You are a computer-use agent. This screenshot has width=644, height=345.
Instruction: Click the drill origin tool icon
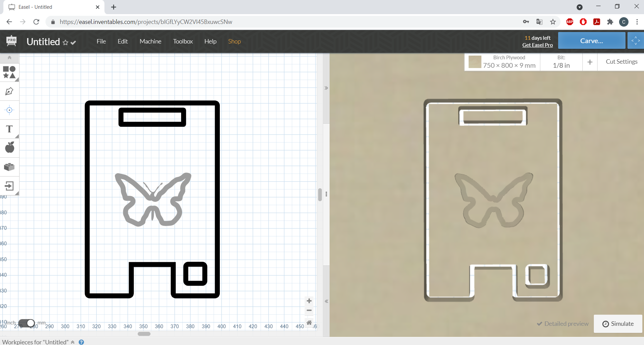(x=9, y=110)
